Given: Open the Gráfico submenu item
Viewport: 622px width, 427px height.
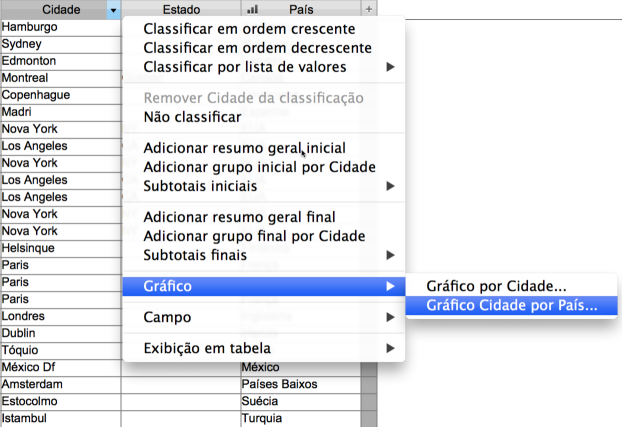Looking at the screenshot, I should pyautogui.click(x=264, y=286).
